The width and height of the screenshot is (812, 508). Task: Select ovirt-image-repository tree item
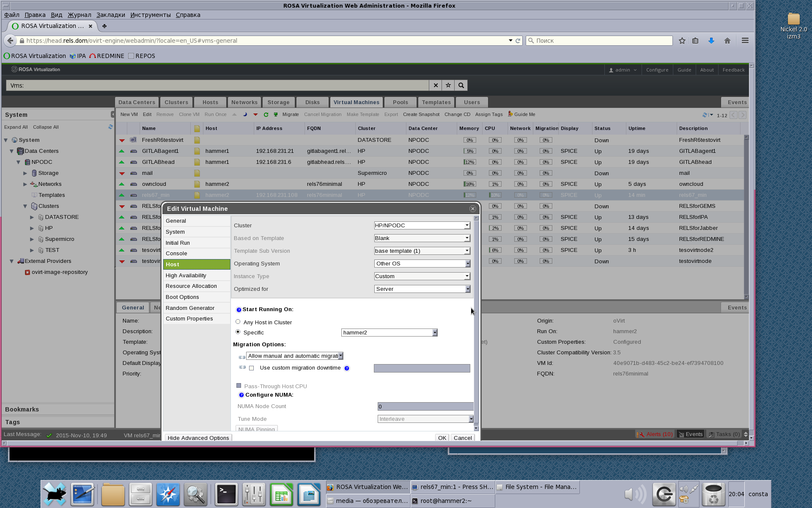tap(60, 272)
